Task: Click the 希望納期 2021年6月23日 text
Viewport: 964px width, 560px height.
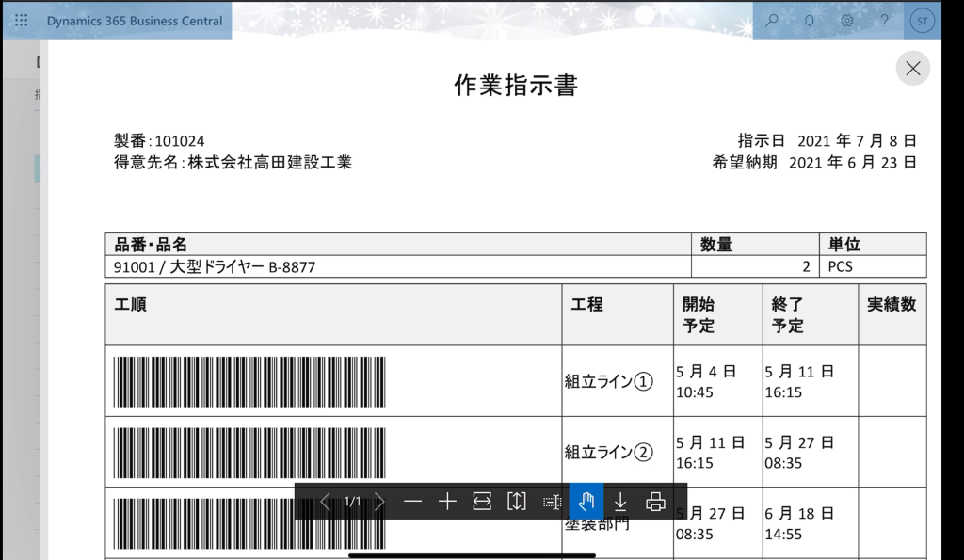Action: pos(814,162)
